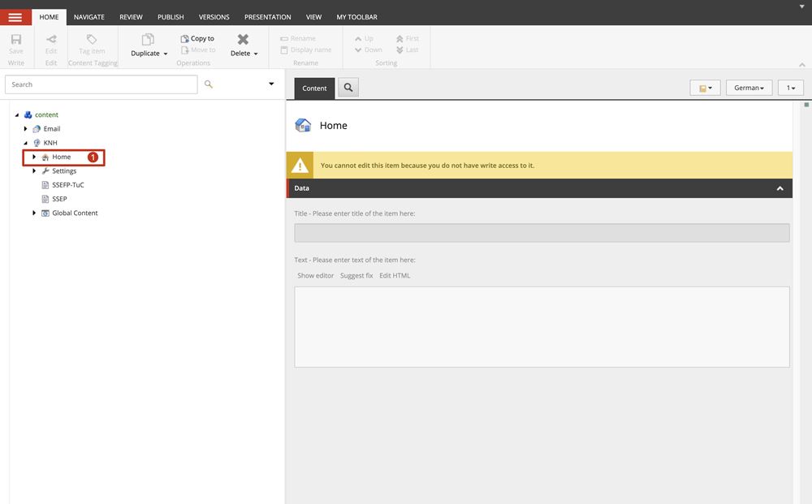Expand the Home tree node
Image resolution: width=812 pixels, height=504 pixels.
pyautogui.click(x=34, y=157)
